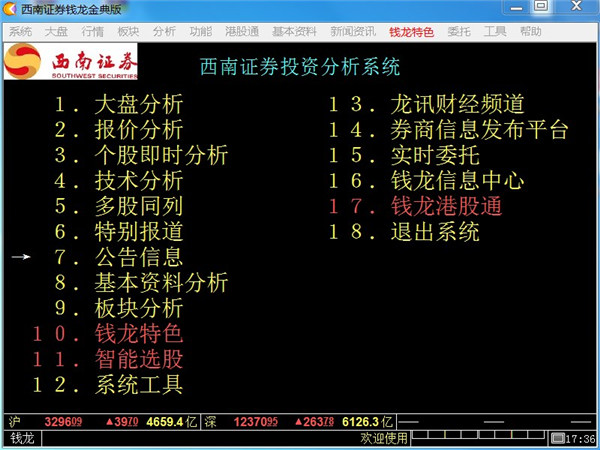Click the app icon in title bar
This screenshot has height=450, width=600.
point(10,9)
